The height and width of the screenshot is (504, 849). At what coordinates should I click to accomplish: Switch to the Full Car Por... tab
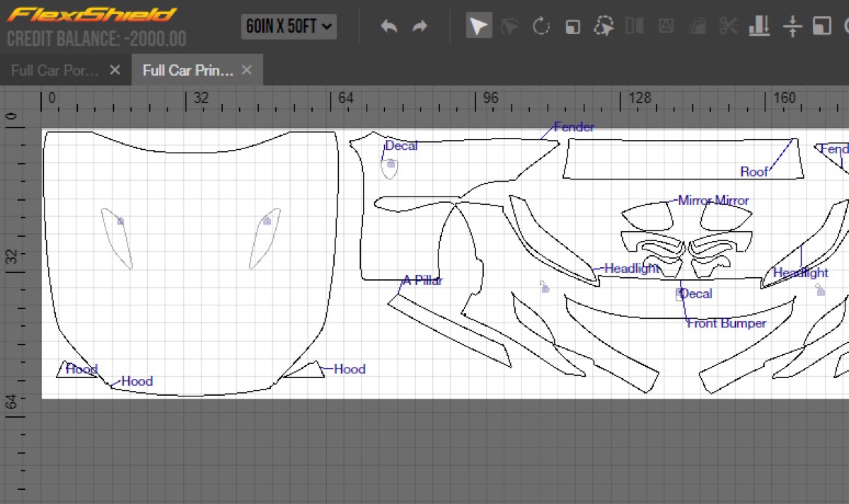(54, 70)
